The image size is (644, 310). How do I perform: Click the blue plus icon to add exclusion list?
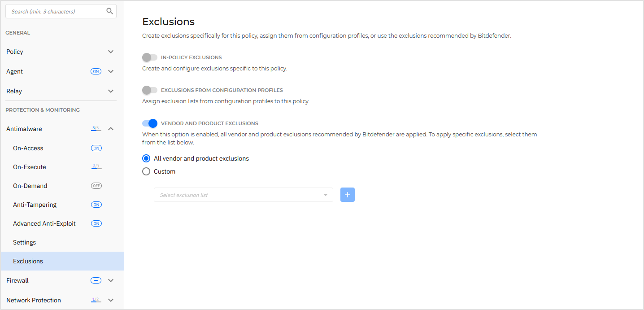pyautogui.click(x=347, y=194)
